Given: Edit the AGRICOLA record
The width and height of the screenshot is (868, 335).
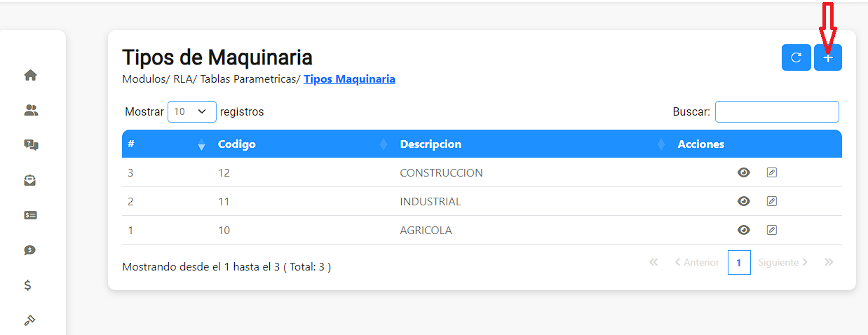Looking at the screenshot, I should [x=772, y=230].
